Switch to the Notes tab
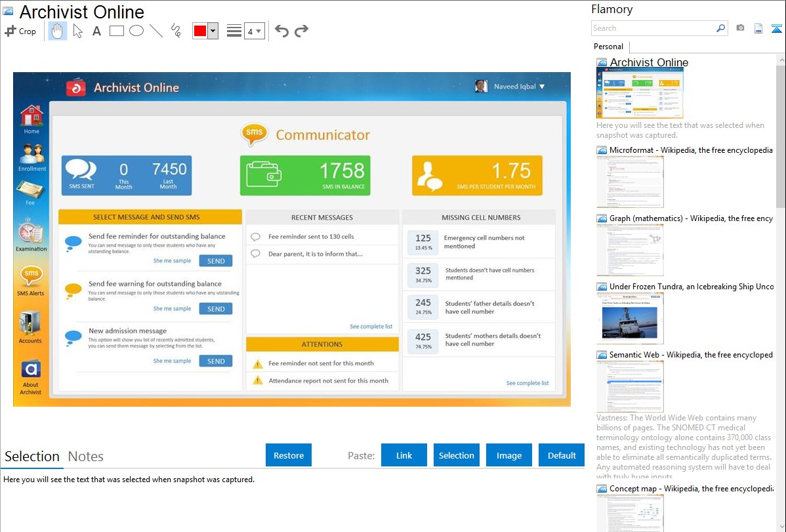The image size is (786, 532). (86, 457)
